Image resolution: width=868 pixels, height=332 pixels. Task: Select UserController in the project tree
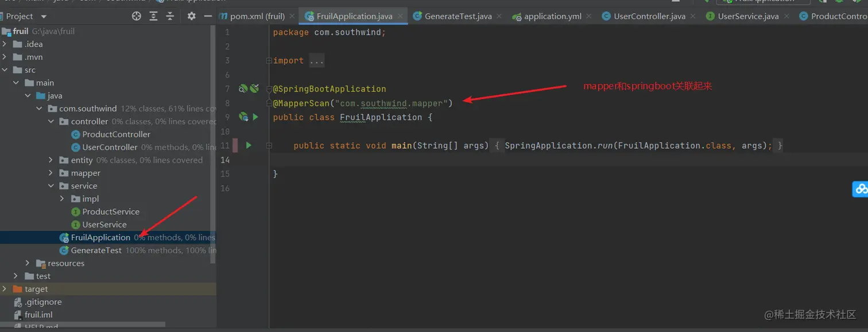tap(110, 147)
